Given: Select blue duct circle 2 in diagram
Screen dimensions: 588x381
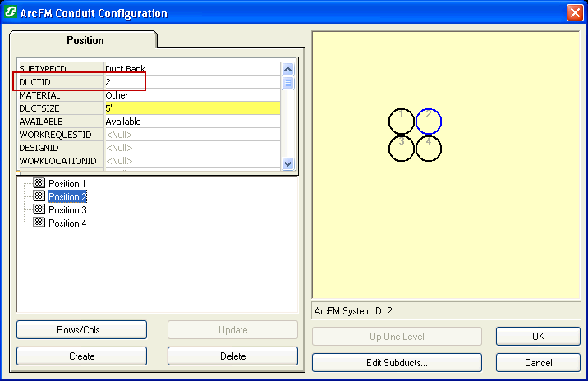Looking at the screenshot, I should [429, 122].
